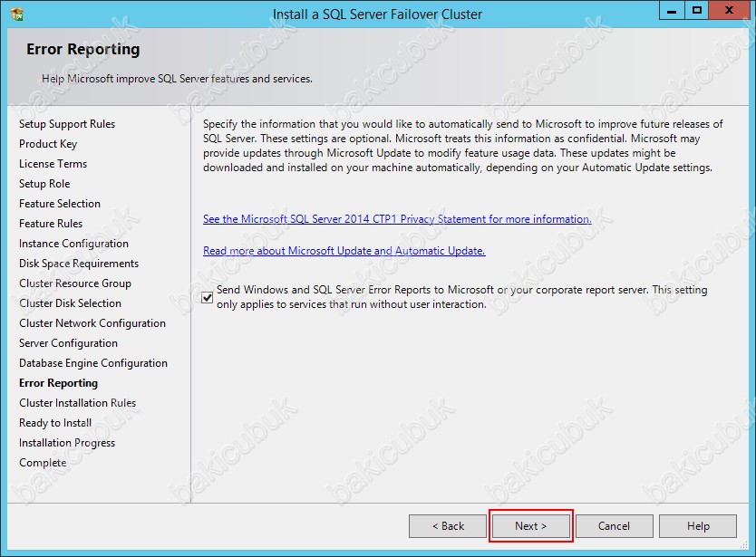Viewport: 756px width, 557px height.
Task: Click the Next button
Action: pyautogui.click(x=530, y=525)
